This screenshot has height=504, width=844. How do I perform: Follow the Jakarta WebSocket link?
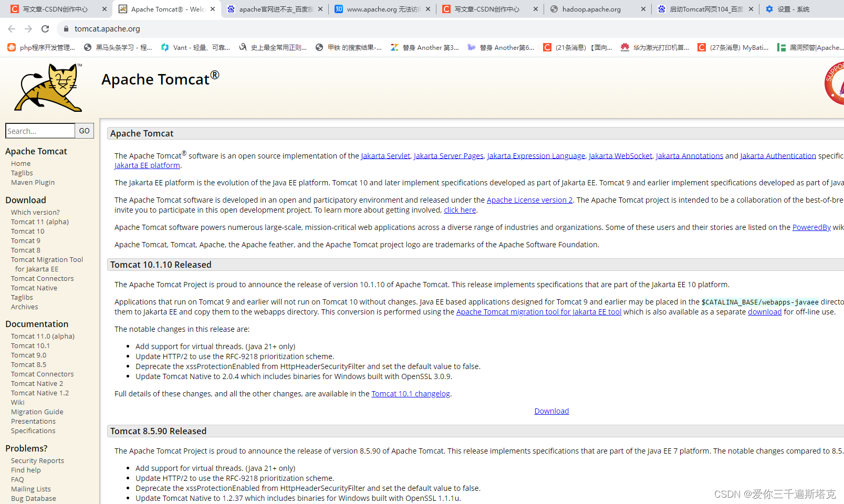[x=620, y=156]
